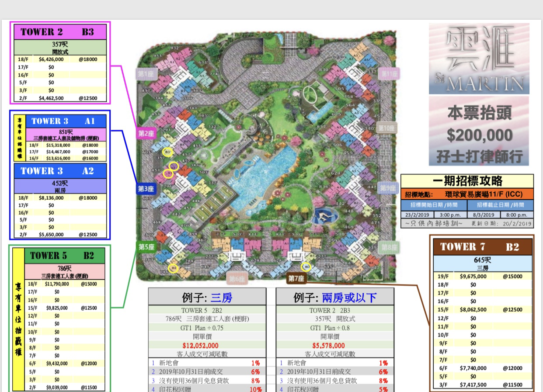Click the $7,417,500 price on 3/F
Viewport: 543px width, 392px height.
point(473,385)
